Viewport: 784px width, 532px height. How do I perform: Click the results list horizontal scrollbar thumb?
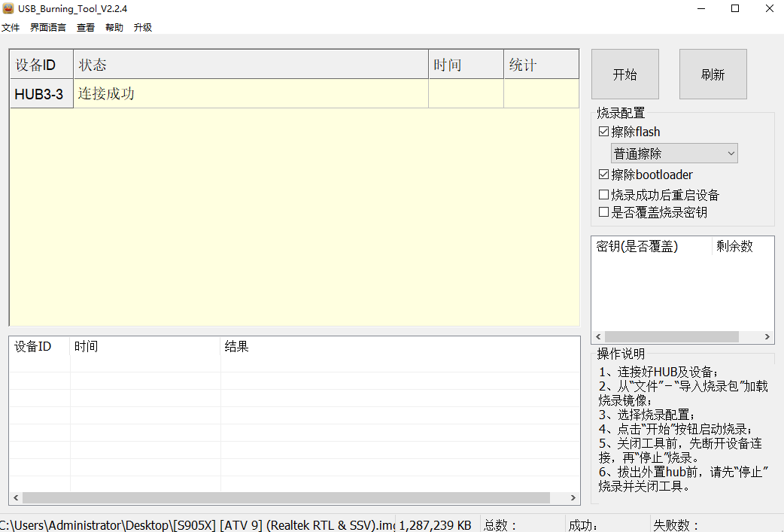click(286, 497)
